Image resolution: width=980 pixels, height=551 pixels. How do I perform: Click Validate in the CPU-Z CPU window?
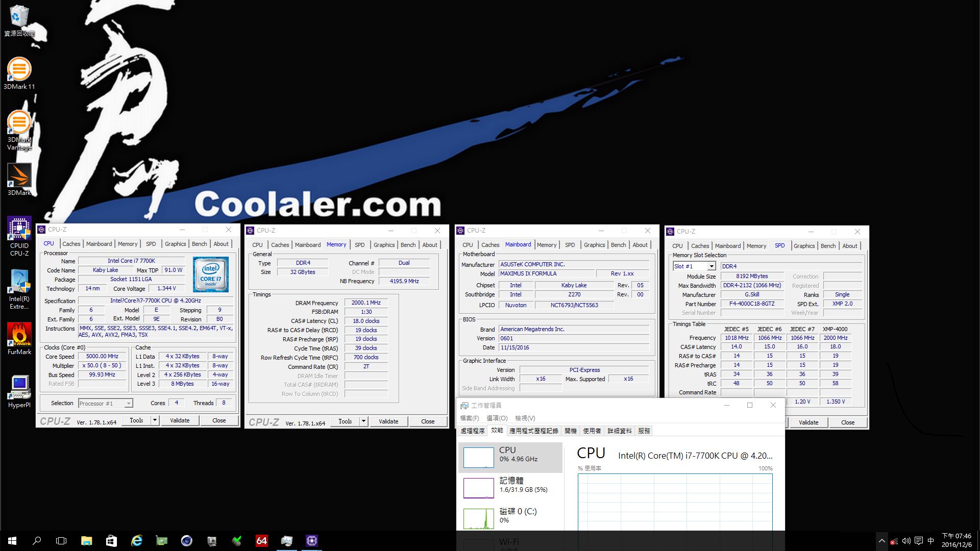(180, 420)
